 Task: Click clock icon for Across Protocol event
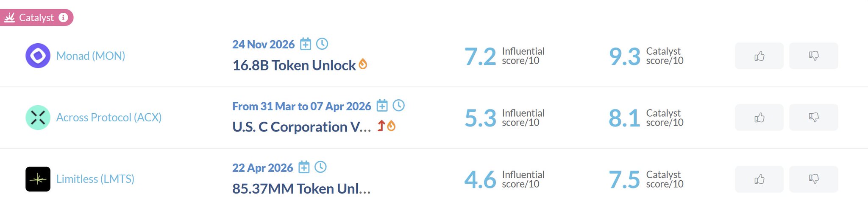[x=398, y=105]
